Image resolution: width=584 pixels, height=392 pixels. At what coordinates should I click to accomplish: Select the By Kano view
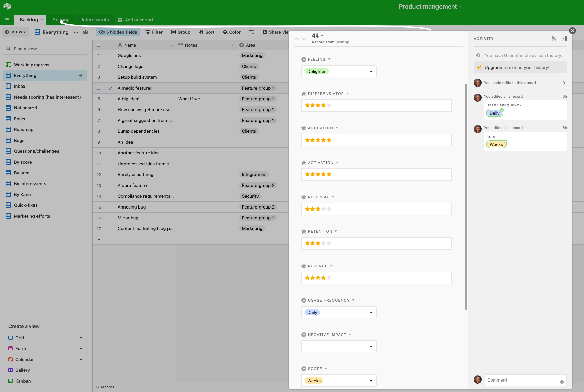[22, 195]
